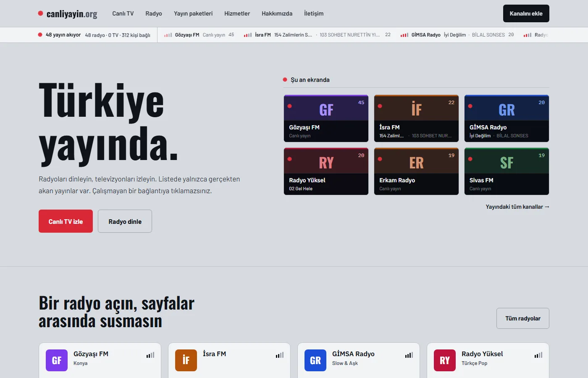Image resolution: width=588 pixels, height=378 pixels.
Task: Open the Radyo Yüksel live card
Action: coord(326,171)
